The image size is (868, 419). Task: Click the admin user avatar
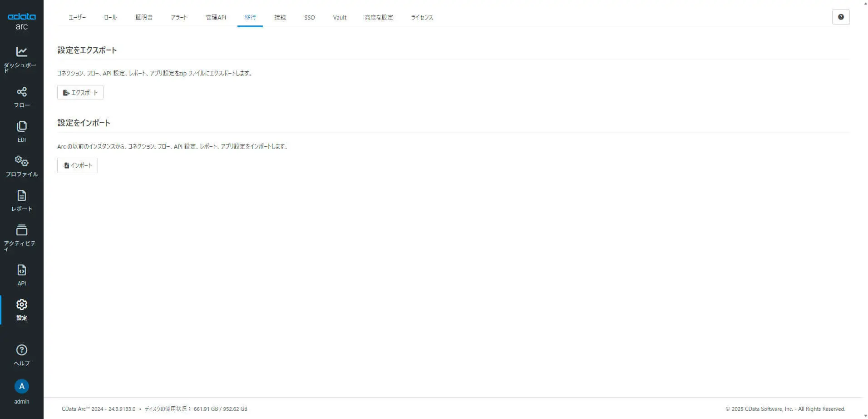pos(22,386)
